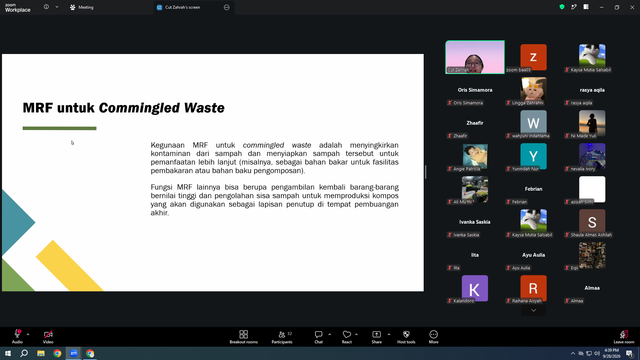
Task: Click the meeting info icon
Action: 46,7
